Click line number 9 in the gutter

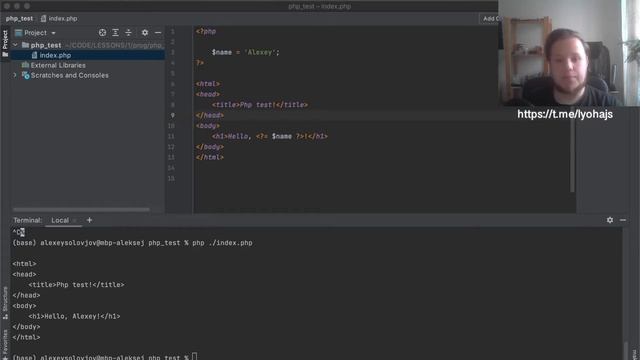tap(173, 116)
